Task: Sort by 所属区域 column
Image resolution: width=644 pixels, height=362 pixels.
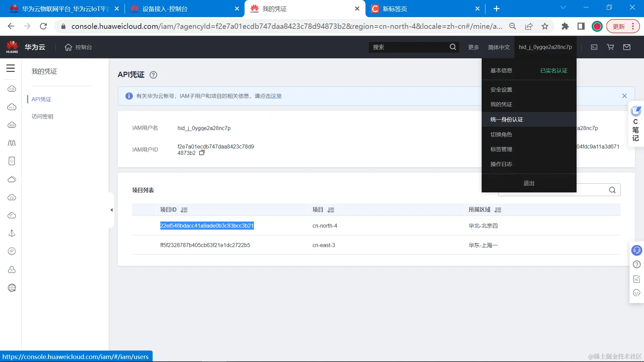Action: [498, 210]
